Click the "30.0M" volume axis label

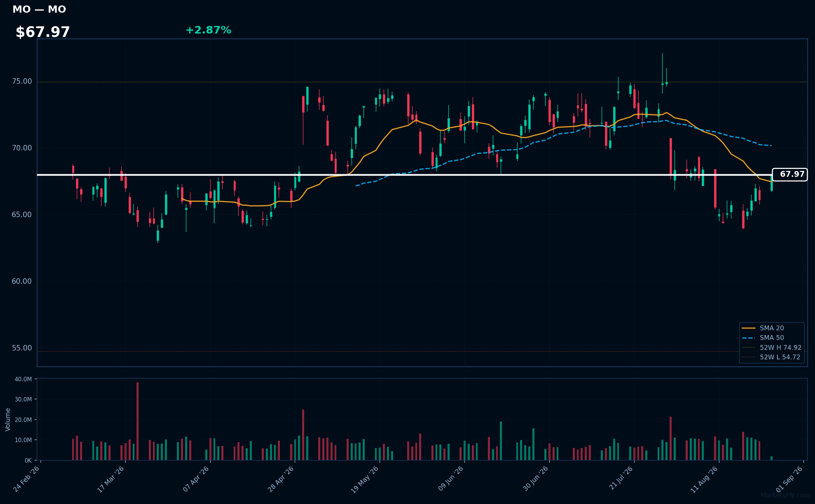click(23, 399)
